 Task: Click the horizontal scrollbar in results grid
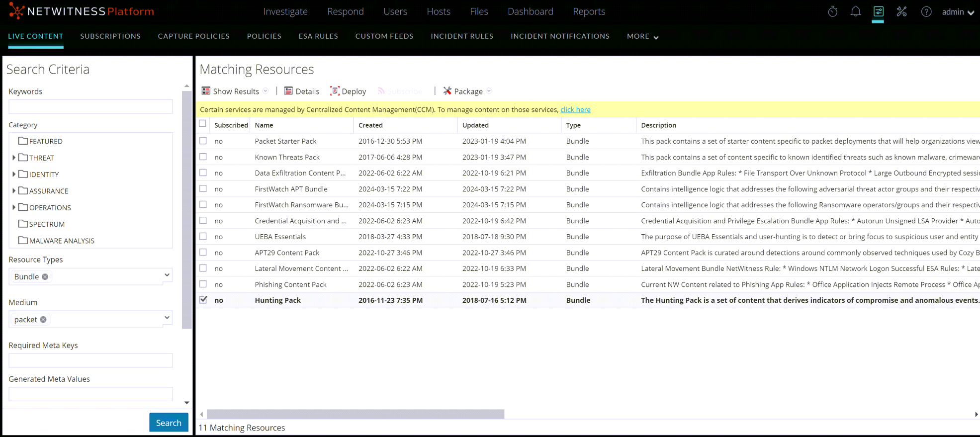(355, 414)
